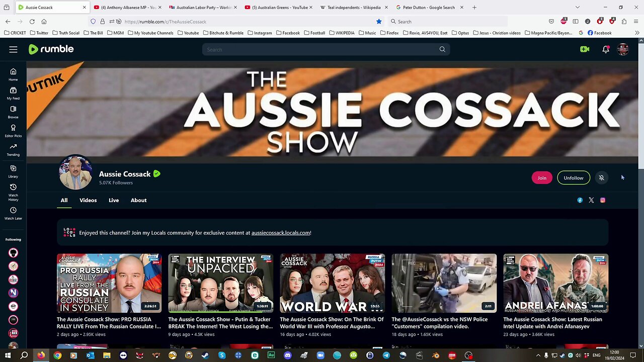Switch to Anthony Albanese MP YouTube tab
Screen dimensions: 644x362
click(128, 8)
